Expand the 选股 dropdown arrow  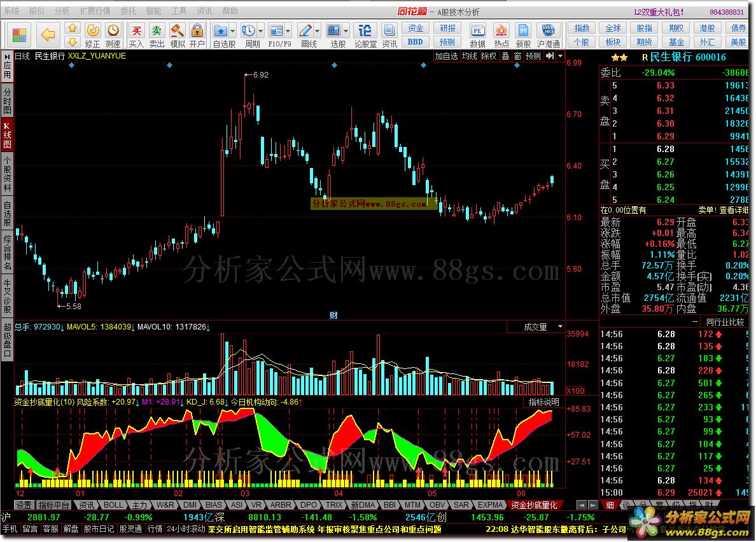pyautogui.click(x=346, y=31)
